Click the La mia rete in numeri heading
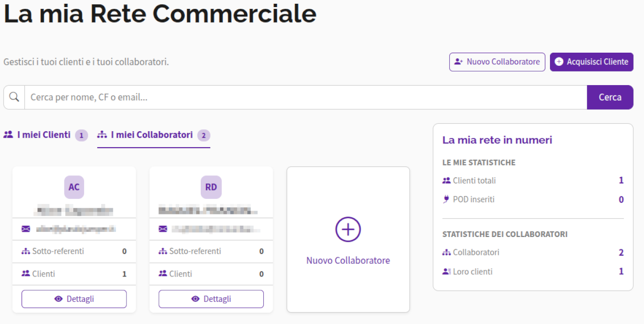 pyautogui.click(x=497, y=140)
